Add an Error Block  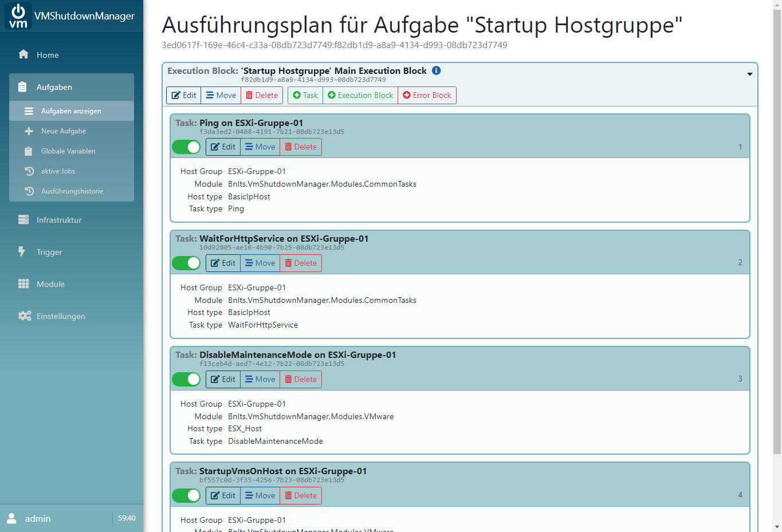pyautogui.click(x=427, y=96)
